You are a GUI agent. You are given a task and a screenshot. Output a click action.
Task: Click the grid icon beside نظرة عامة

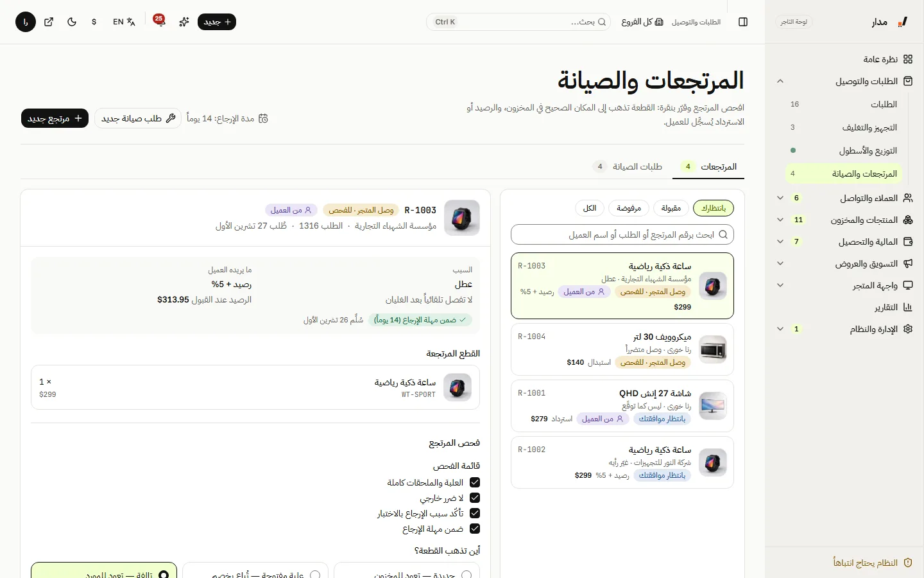[x=908, y=59]
